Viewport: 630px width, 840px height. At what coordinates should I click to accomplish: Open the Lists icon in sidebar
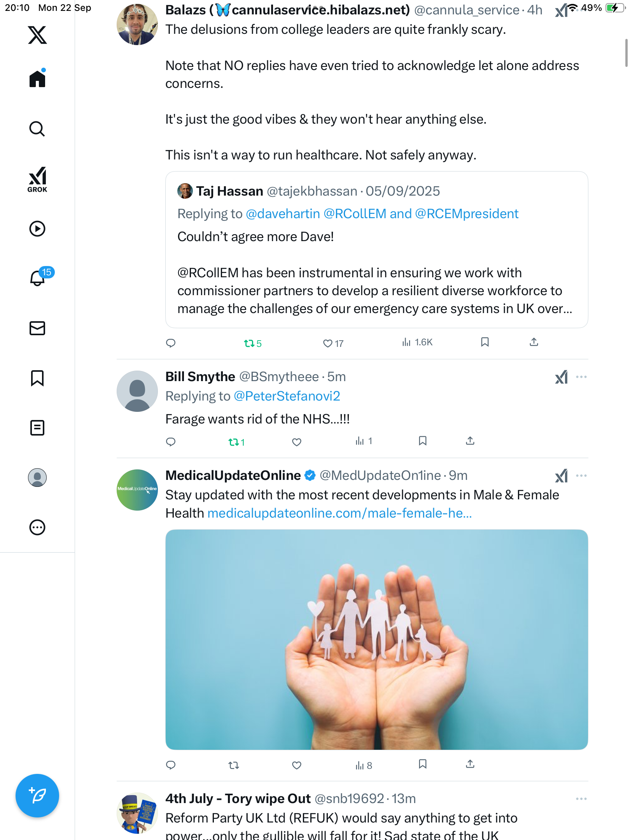coord(37,428)
